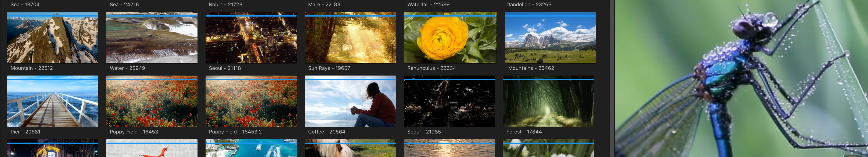Select the Poppy Field - 16453 2 clip
Viewport: 868px width, 157px height.
pyautogui.click(x=251, y=101)
